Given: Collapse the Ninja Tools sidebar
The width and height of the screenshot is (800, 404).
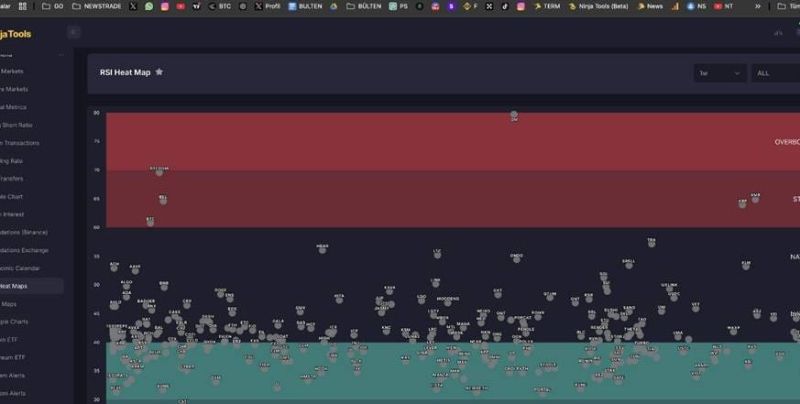Looking at the screenshot, I should [74, 33].
